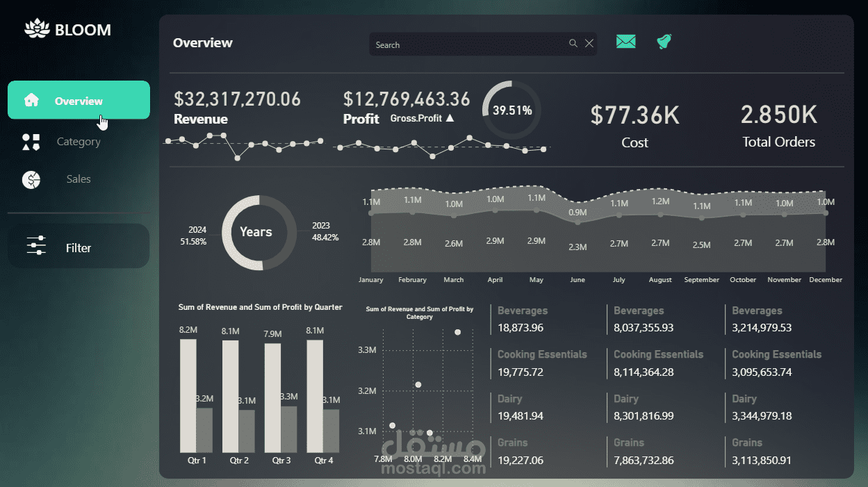Click the 39.51% gross profit gauge

[512, 110]
